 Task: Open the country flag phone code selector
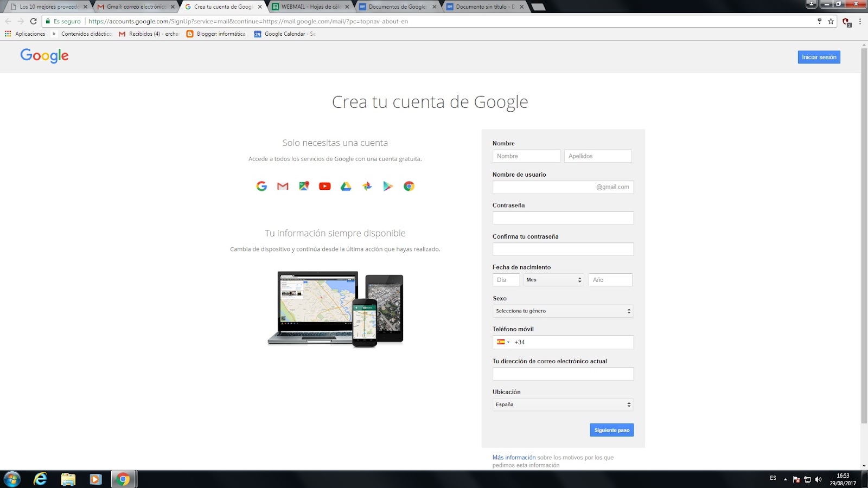(x=503, y=342)
